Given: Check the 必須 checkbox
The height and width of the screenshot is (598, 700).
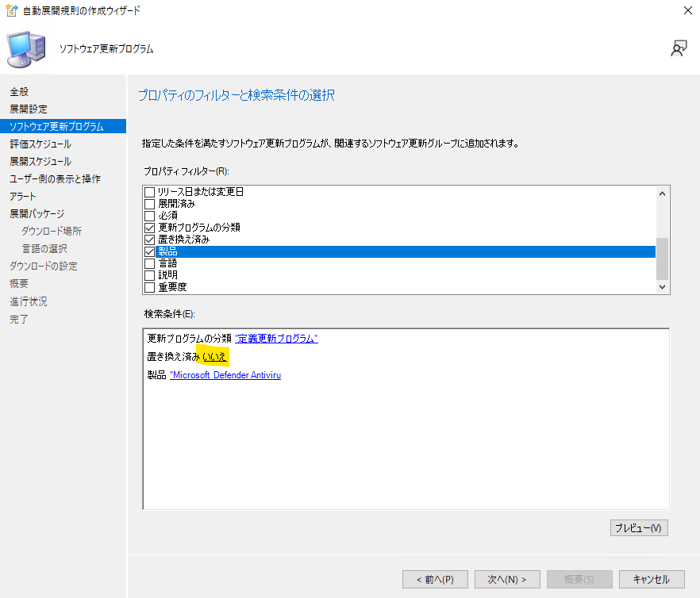Looking at the screenshot, I should pyautogui.click(x=148, y=215).
